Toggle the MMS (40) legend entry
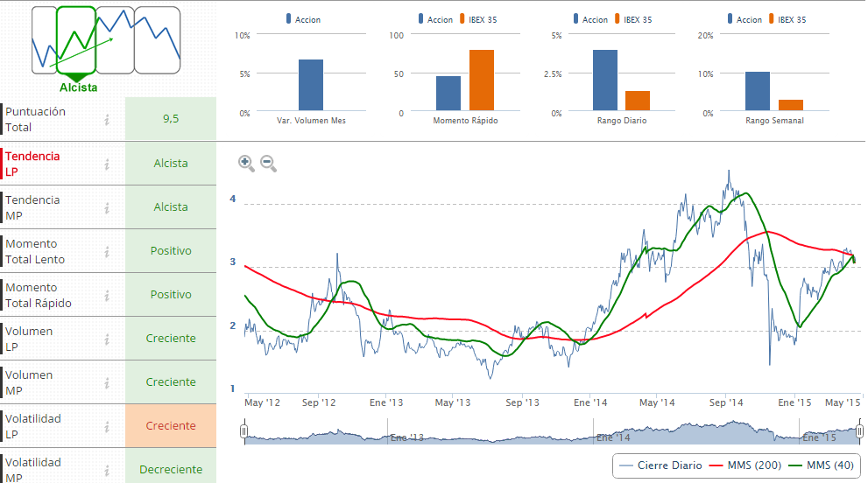 pos(821,465)
